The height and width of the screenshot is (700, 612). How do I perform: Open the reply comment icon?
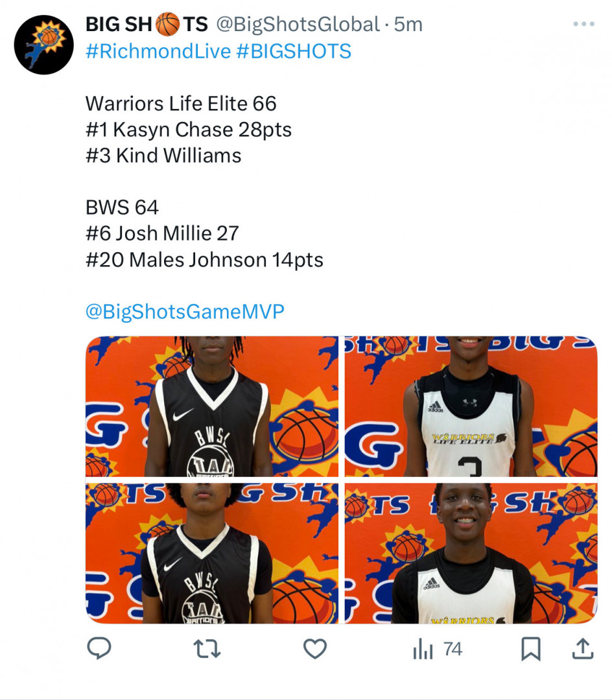point(99,649)
